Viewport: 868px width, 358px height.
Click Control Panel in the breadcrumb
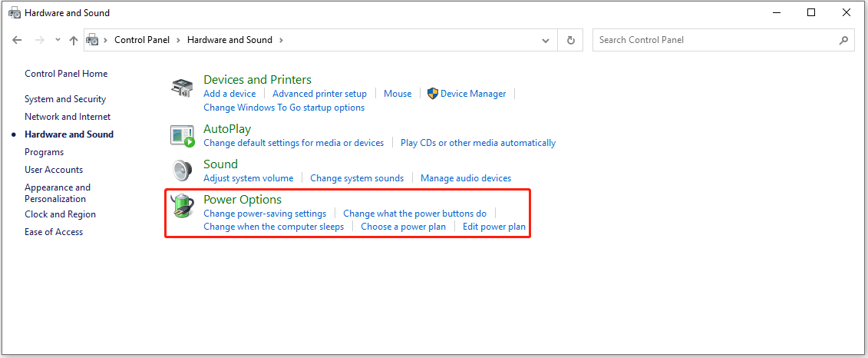(x=142, y=40)
